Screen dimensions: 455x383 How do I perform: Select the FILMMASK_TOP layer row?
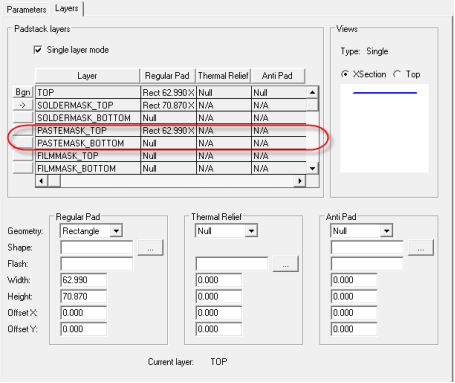tap(171, 156)
